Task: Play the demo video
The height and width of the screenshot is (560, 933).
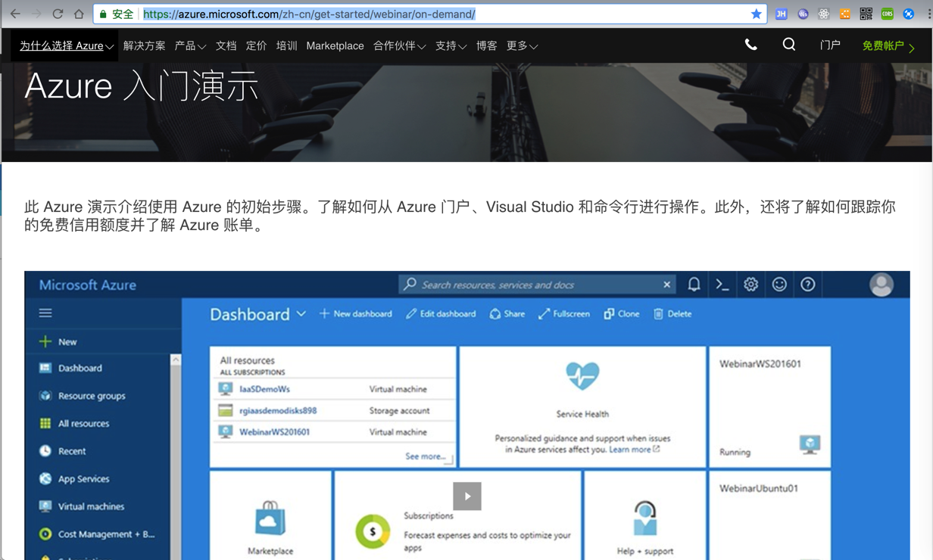Action: pyautogui.click(x=467, y=496)
